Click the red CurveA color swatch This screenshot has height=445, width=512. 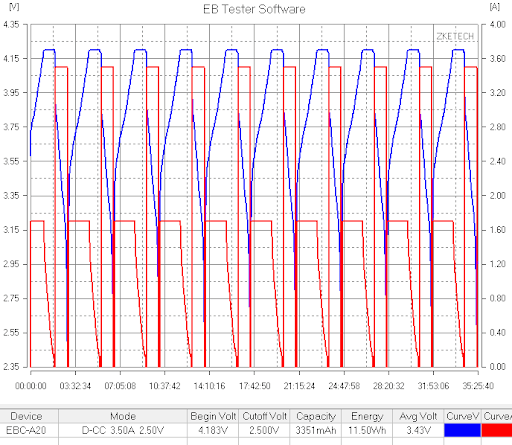[497, 430]
